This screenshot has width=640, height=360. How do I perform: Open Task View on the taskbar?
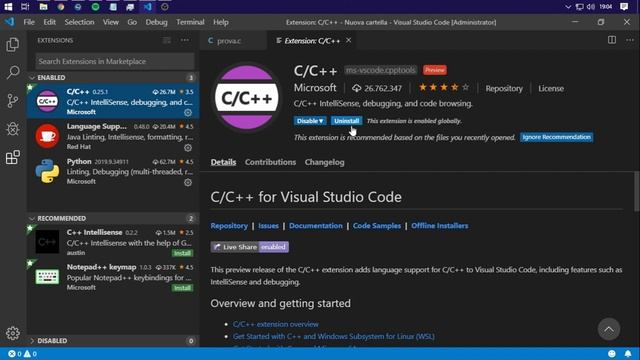coord(25,7)
